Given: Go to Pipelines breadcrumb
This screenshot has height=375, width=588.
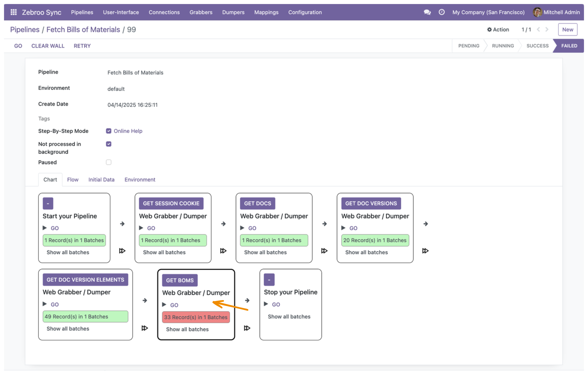Looking at the screenshot, I should coord(25,30).
